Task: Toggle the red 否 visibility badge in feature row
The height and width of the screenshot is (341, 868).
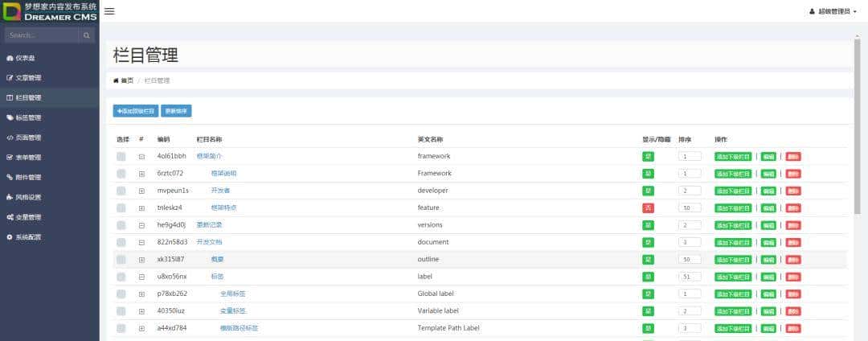Action: (649, 208)
